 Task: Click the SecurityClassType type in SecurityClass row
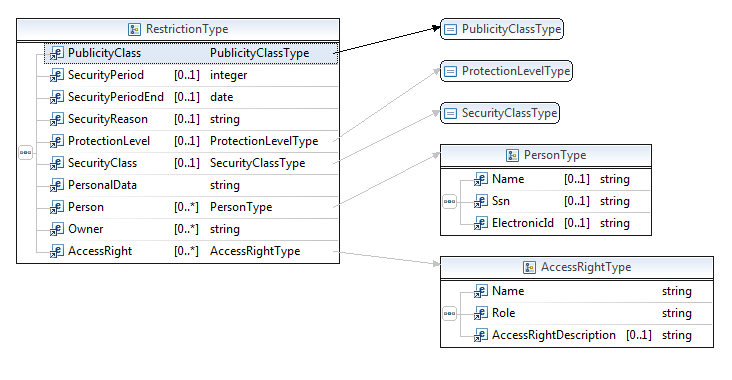tap(257, 163)
